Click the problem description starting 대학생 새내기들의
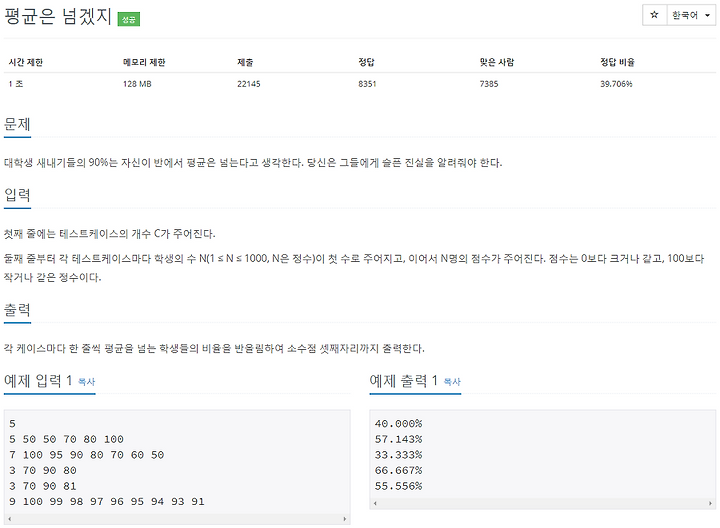The height and width of the screenshot is (528, 720). (x=253, y=163)
